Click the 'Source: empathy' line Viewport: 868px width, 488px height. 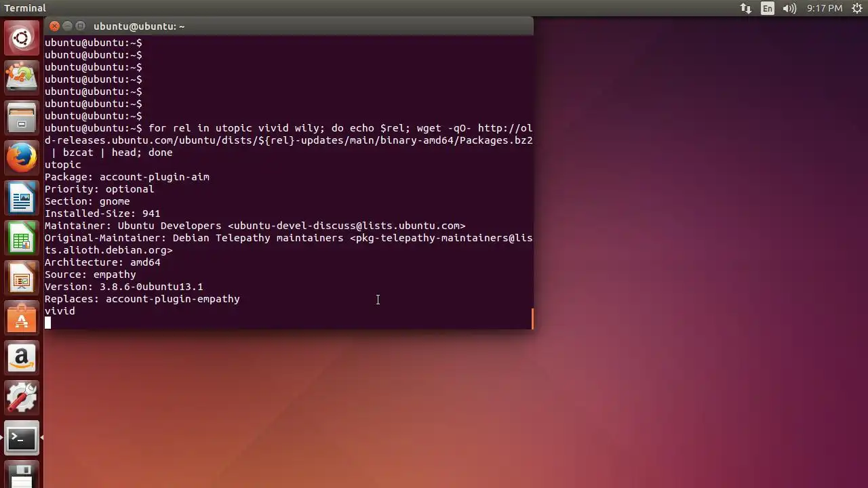point(90,274)
